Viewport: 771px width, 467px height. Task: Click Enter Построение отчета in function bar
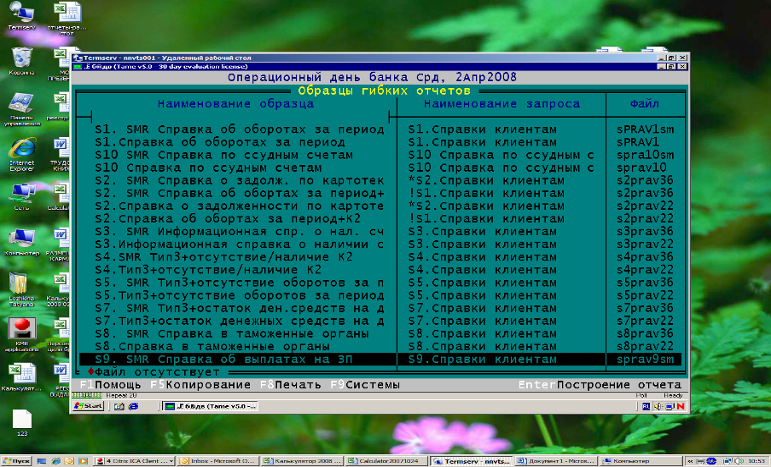click(600, 385)
